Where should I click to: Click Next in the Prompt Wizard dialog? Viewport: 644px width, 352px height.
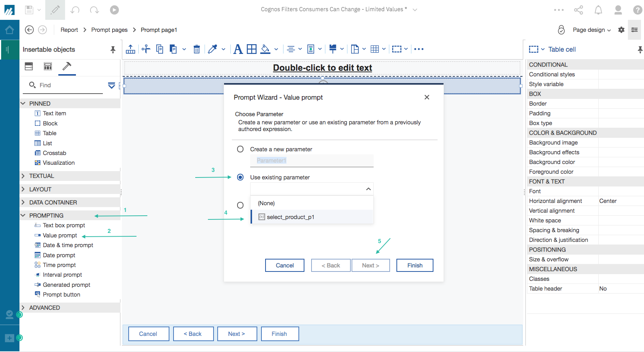(371, 265)
